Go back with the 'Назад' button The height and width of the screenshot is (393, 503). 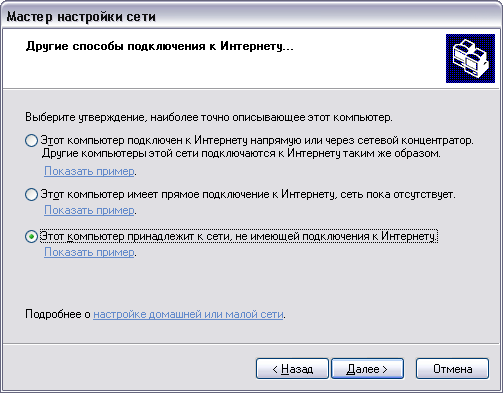click(292, 369)
